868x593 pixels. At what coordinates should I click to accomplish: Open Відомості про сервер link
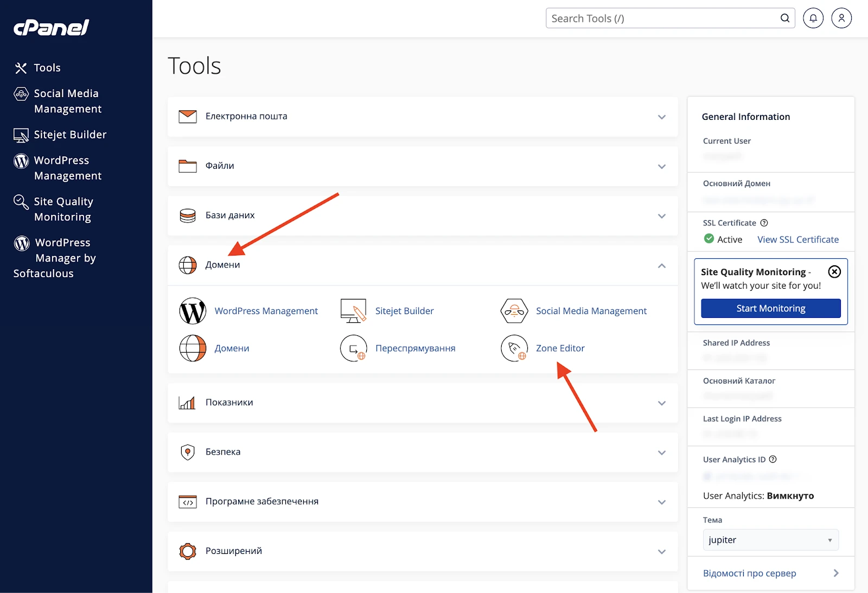tap(750, 573)
